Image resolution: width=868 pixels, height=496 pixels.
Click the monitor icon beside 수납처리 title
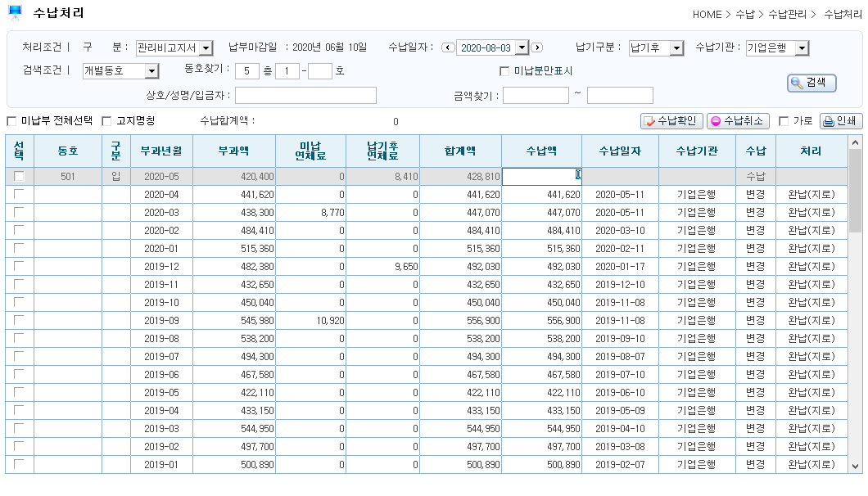tap(15, 12)
